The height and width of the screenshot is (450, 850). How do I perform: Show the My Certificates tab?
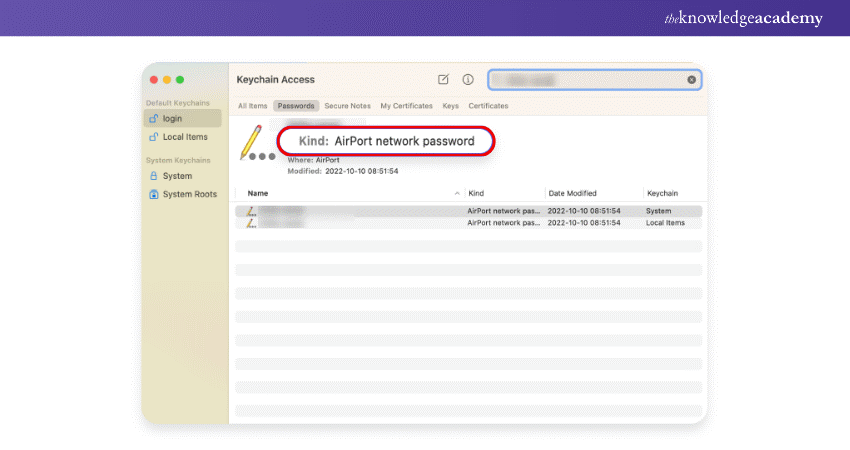(406, 106)
